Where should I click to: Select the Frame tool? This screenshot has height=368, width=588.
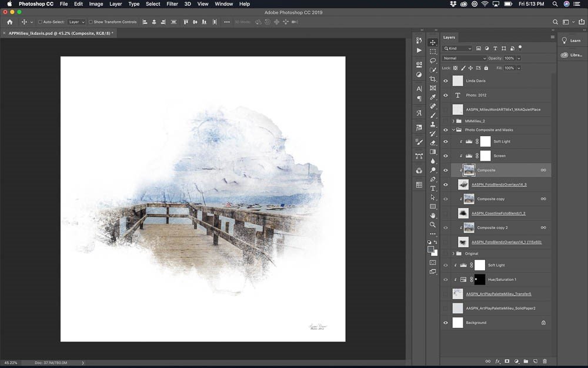point(433,88)
